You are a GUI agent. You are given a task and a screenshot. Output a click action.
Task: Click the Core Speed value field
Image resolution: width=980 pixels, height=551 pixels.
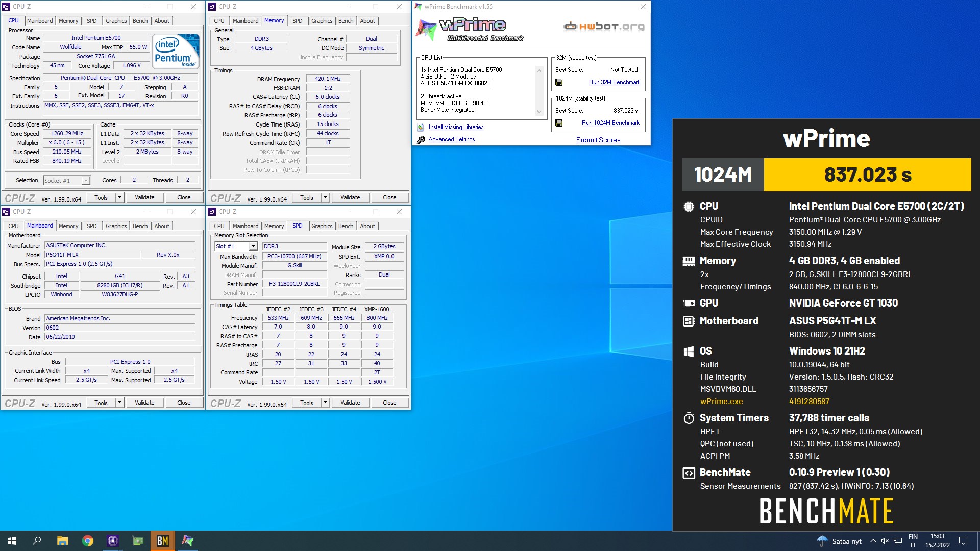point(67,133)
